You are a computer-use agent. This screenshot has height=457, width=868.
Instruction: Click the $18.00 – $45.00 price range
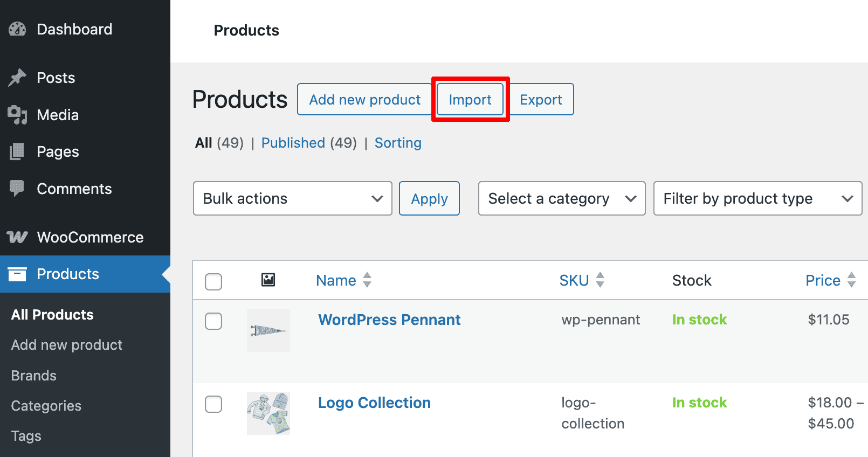[836, 413]
